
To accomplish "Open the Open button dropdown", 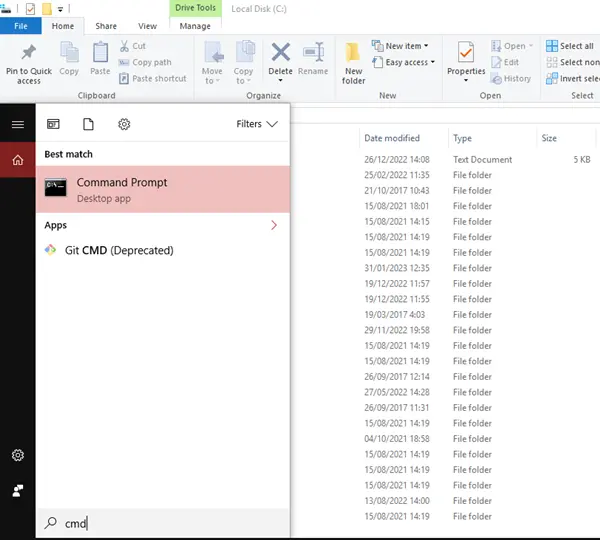I will [512, 46].
